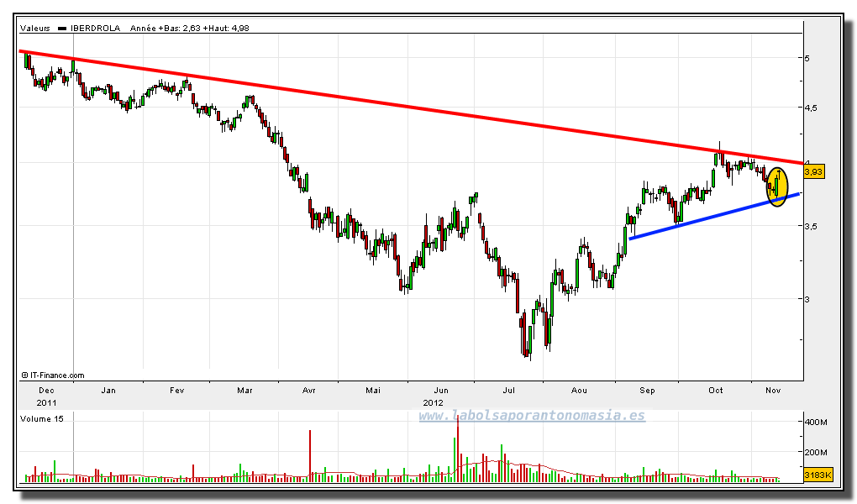Click the 'Volume 15' label

tap(41, 418)
